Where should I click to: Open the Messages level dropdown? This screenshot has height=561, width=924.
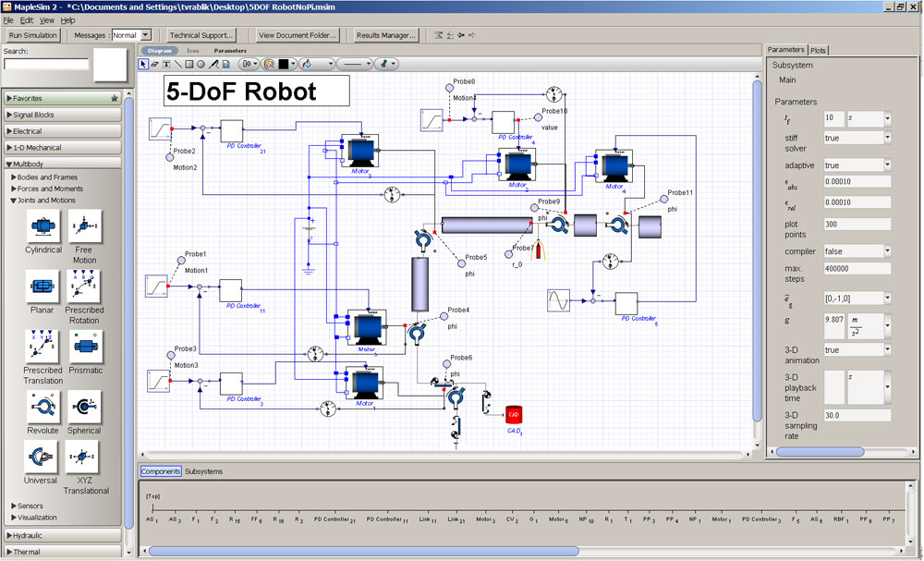(144, 35)
